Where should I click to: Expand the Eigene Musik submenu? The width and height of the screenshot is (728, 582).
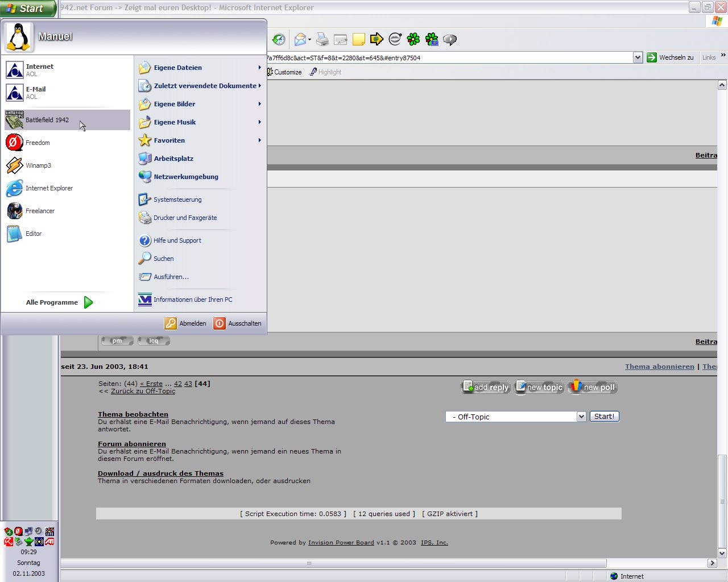coord(200,122)
